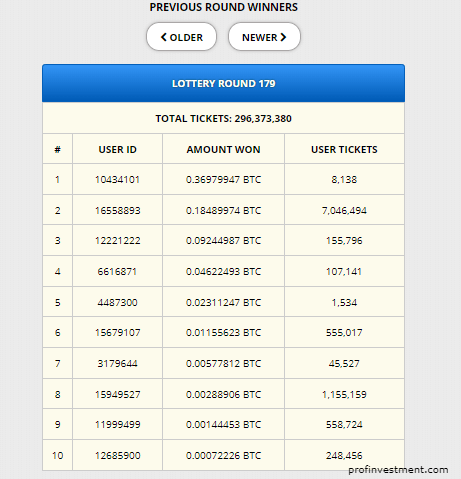The width and height of the screenshot is (461, 479).
Task: Click the right chevron on NEWER
Action: [x=283, y=37]
